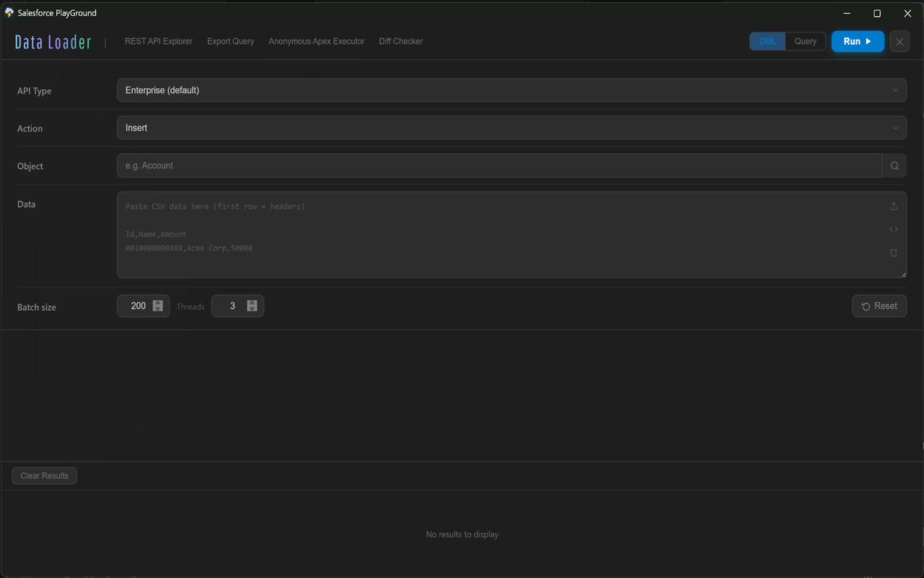Click the Clear Results button
The image size is (924, 578).
click(44, 475)
